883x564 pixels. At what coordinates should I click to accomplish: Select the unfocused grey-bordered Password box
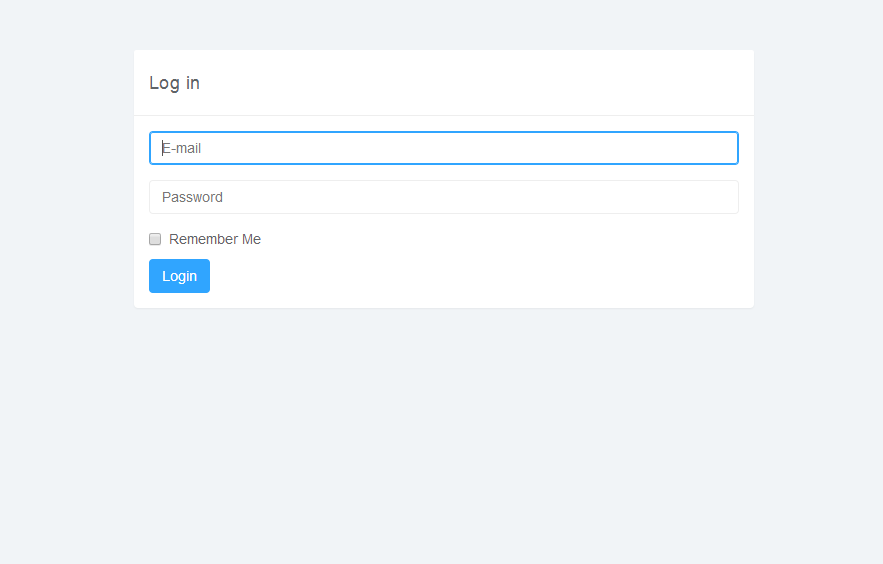(x=444, y=197)
